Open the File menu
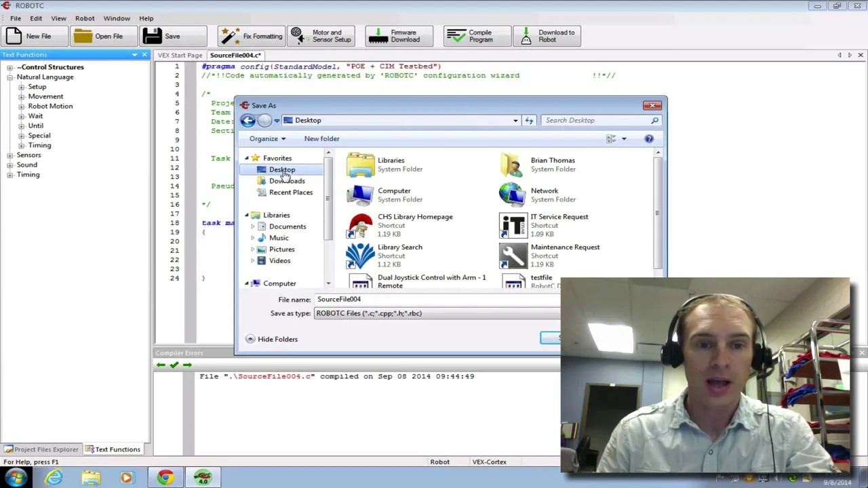Viewport: 868px width, 488px height. coord(15,18)
